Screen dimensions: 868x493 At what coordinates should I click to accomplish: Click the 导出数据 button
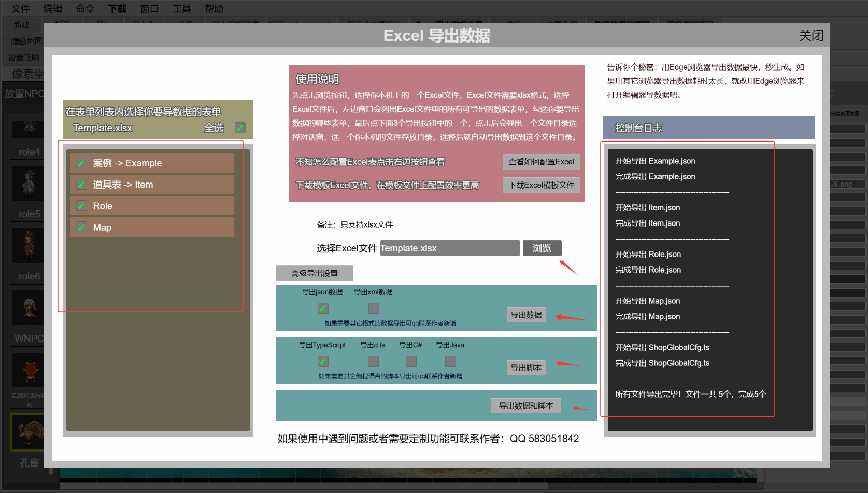point(526,315)
